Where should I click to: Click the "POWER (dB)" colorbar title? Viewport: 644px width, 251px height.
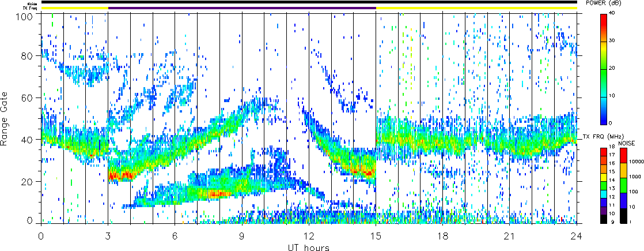pyautogui.click(x=603, y=3)
